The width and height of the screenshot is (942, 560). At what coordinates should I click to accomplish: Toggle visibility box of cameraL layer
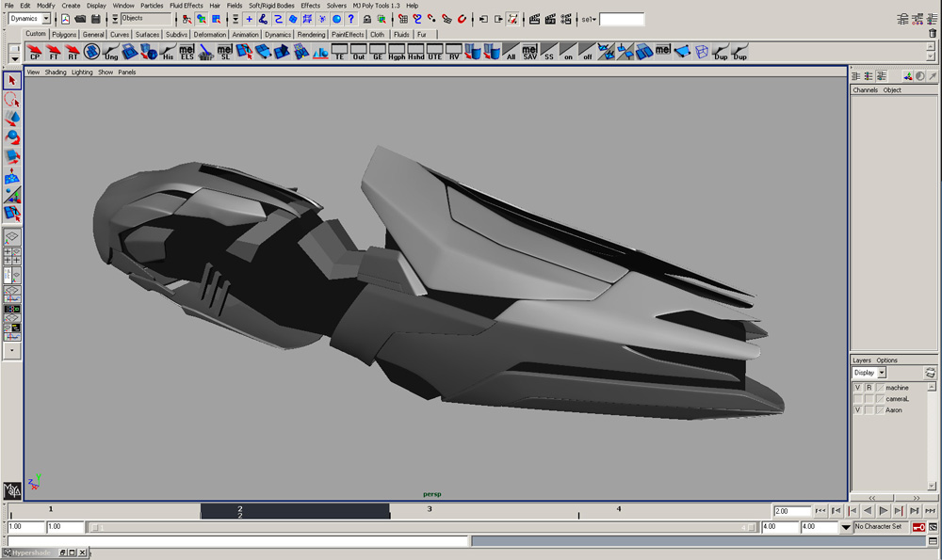click(x=858, y=398)
